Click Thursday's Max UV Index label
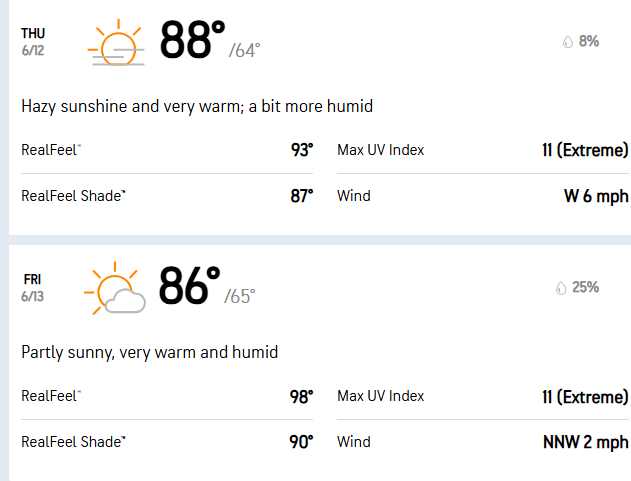The height and width of the screenshot is (481, 631). [381, 150]
